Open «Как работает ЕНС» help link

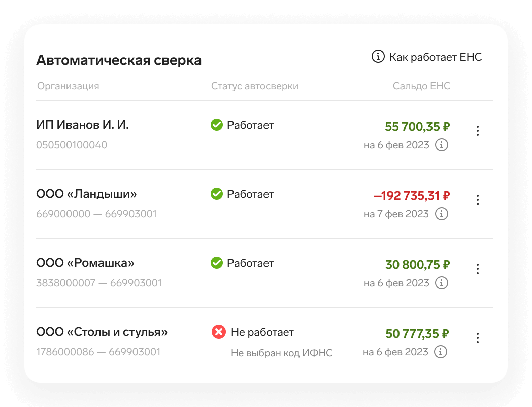coord(435,57)
